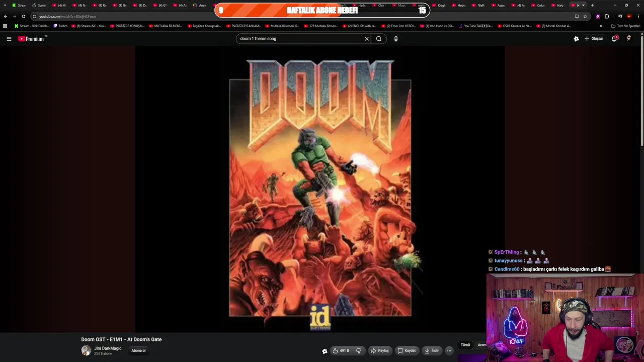Open the apps grid icon in bookmarks bar

(x=5, y=26)
